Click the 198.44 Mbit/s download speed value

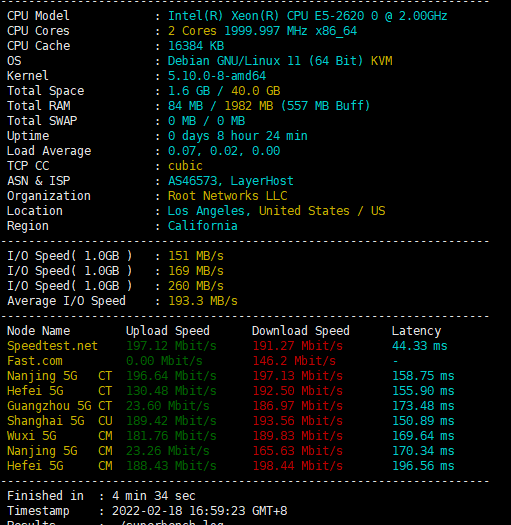click(x=298, y=466)
